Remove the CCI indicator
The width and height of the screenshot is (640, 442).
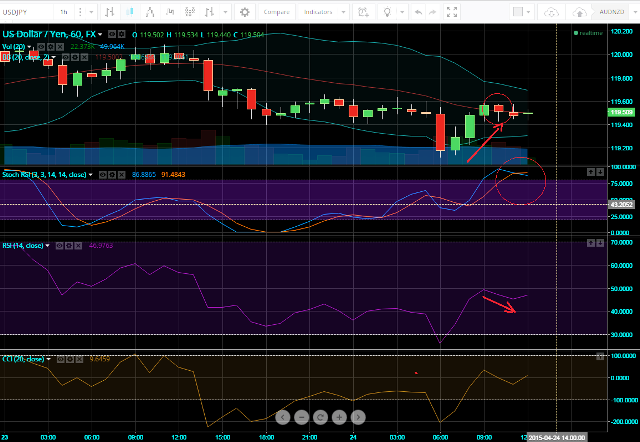79,359
